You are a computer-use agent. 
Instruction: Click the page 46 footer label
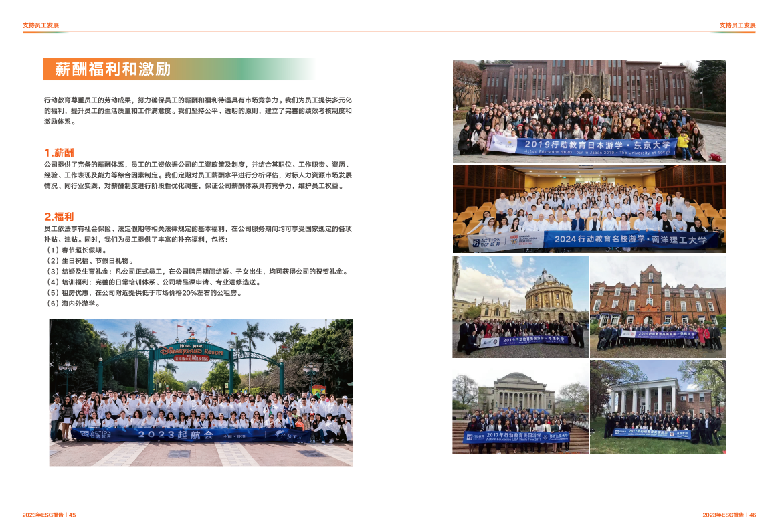728,515
